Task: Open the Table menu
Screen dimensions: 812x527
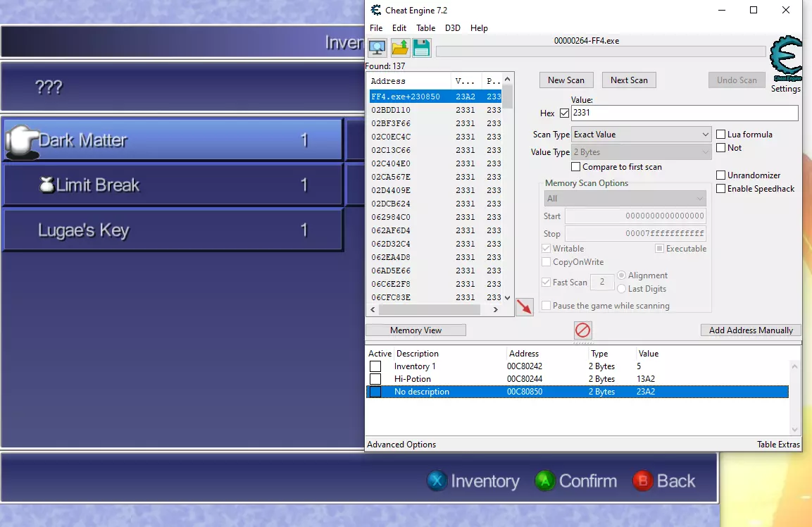Action: tap(425, 28)
